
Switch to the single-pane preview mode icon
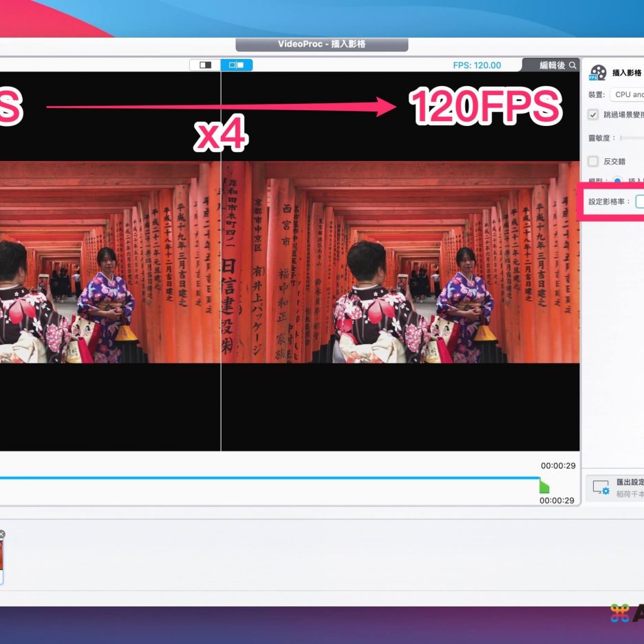coord(205,65)
